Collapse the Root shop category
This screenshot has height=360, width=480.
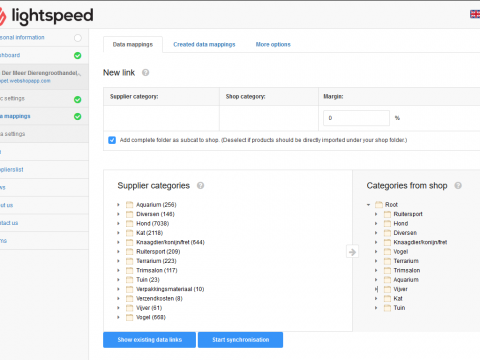click(x=368, y=205)
